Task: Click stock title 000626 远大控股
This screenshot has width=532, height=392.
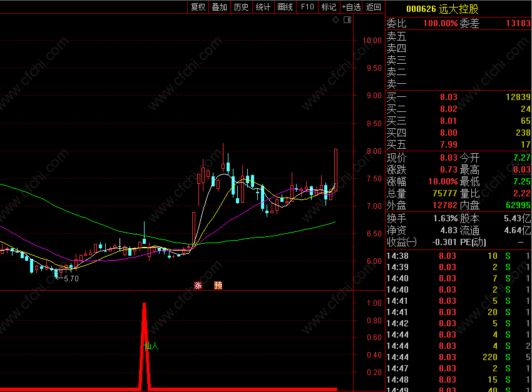Action: [x=442, y=9]
